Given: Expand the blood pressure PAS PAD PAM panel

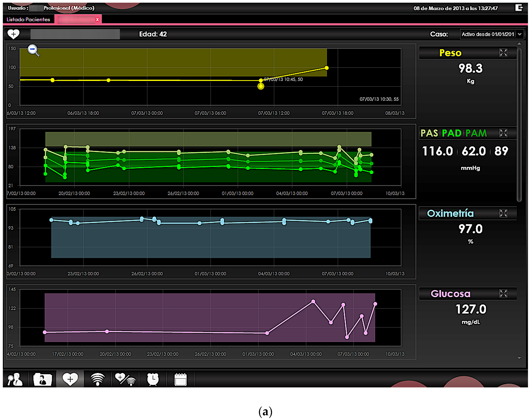Looking at the screenshot, I should (x=503, y=133).
